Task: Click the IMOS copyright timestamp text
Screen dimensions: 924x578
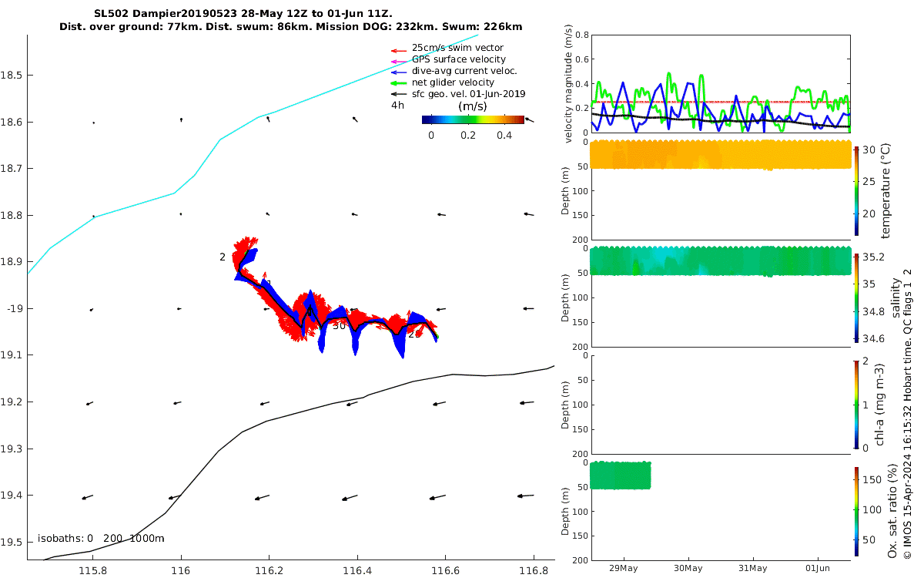Action: pos(908,414)
